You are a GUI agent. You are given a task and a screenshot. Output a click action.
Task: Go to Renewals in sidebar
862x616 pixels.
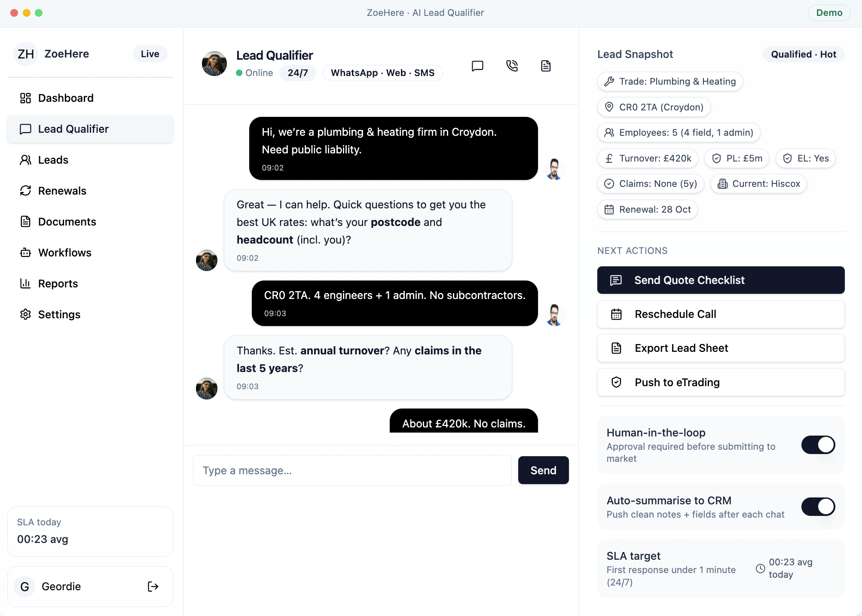(x=62, y=191)
